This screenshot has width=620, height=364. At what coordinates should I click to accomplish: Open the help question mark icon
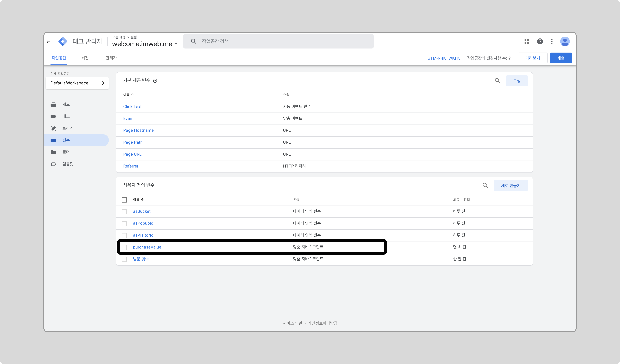(540, 41)
